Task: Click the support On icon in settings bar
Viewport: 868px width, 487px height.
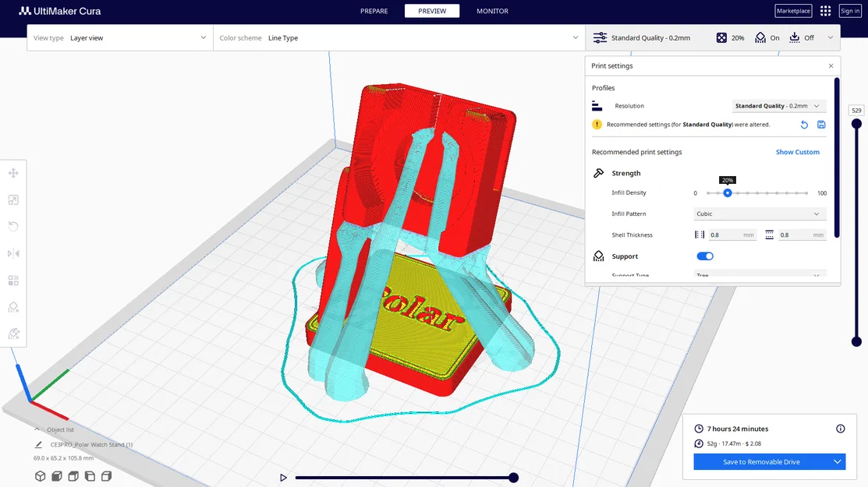Action: point(760,37)
